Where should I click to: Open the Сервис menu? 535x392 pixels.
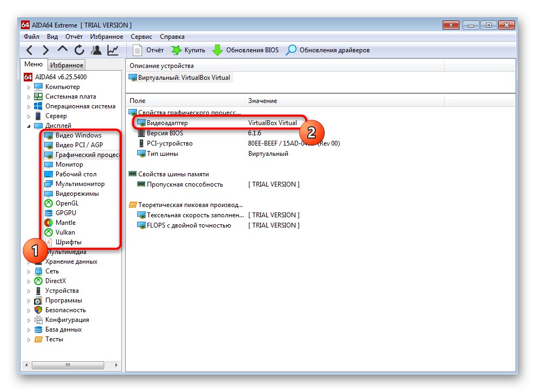point(141,37)
